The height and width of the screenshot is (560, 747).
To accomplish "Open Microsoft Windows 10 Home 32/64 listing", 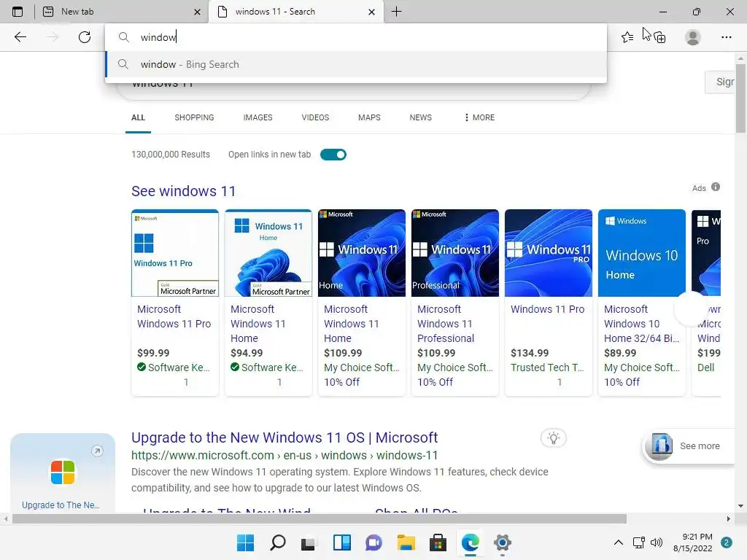I will click(641, 324).
